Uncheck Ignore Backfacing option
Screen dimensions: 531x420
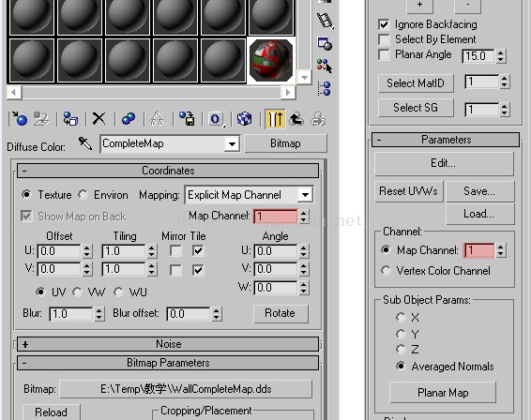point(384,24)
